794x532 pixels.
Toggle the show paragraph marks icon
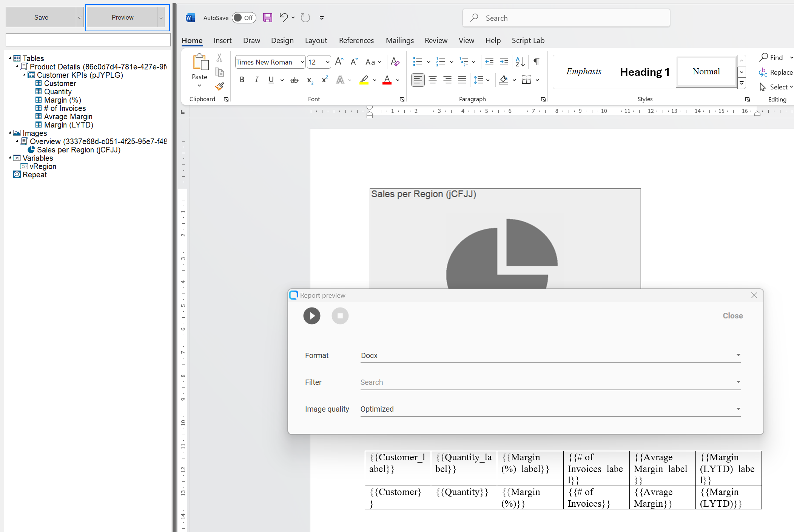click(536, 62)
